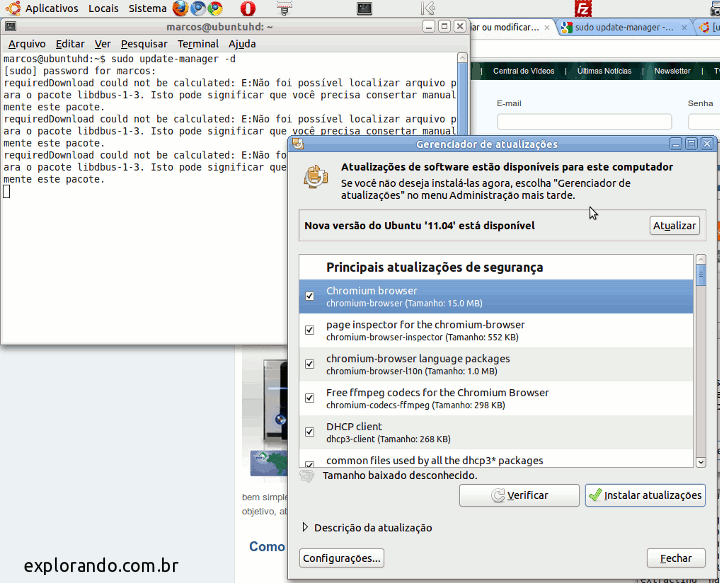Click the Verificar button
The width and height of the screenshot is (720, 583).
pyautogui.click(x=519, y=495)
